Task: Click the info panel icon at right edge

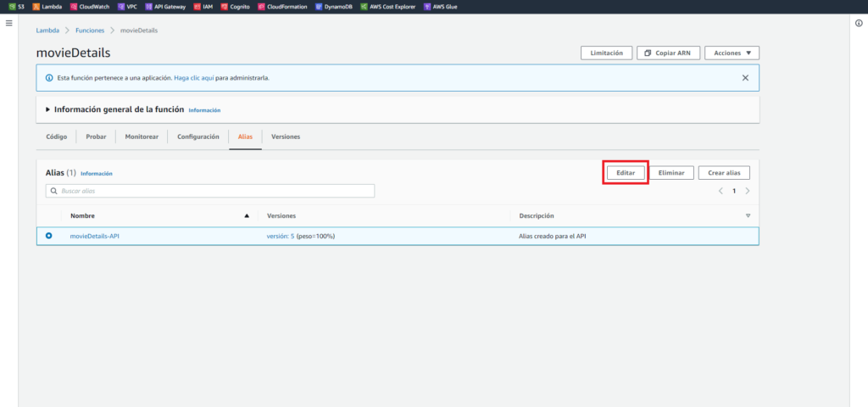Action: 859,23
